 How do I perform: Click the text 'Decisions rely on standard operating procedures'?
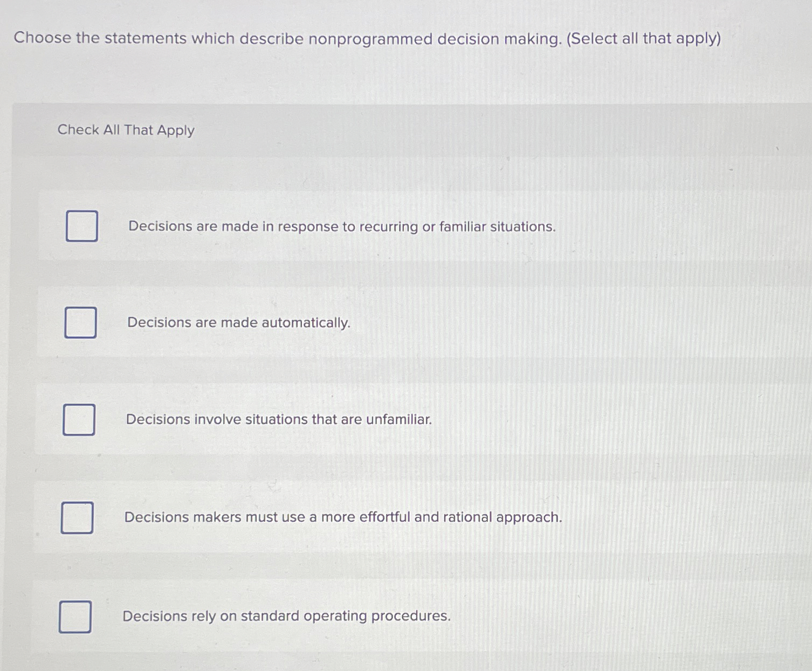(287, 616)
